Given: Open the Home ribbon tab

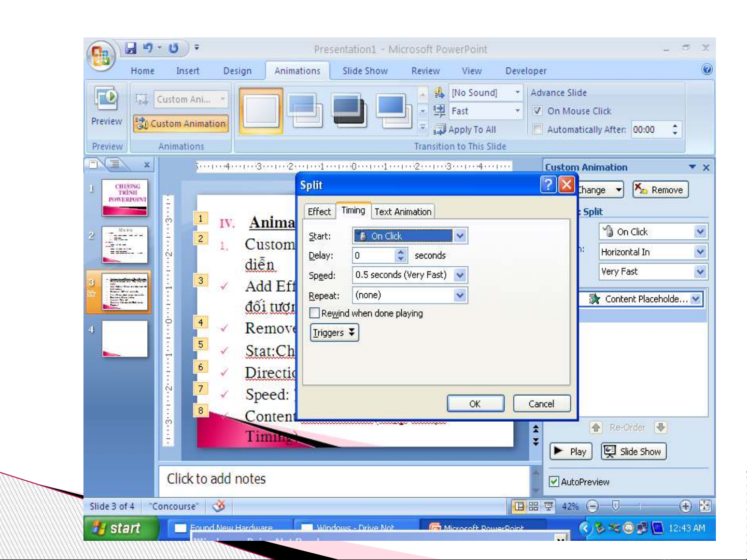Looking at the screenshot, I should [x=143, y=71].
